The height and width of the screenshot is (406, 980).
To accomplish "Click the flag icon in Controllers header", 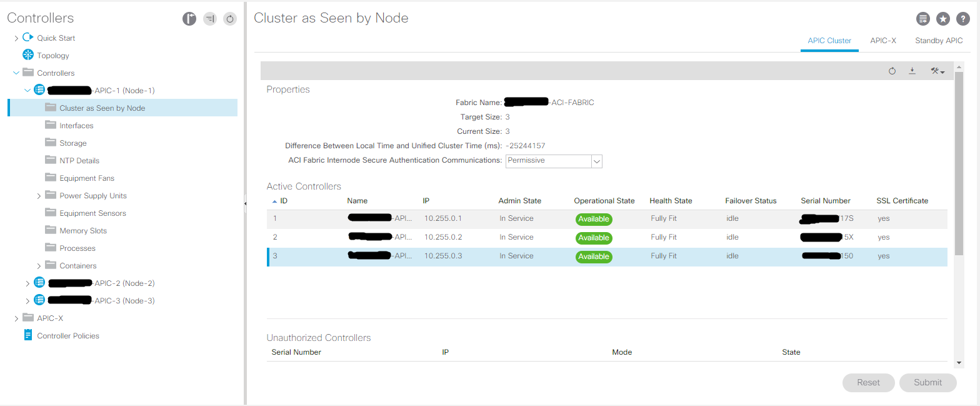I will pyautogui.click(x=189, y=19).
